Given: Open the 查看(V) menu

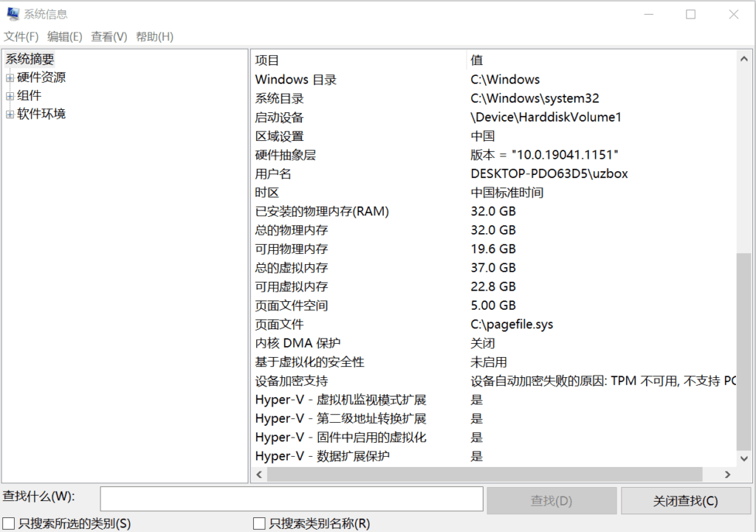Looking at the screenshot, I should pyautogui.click(x=109, y=36).
